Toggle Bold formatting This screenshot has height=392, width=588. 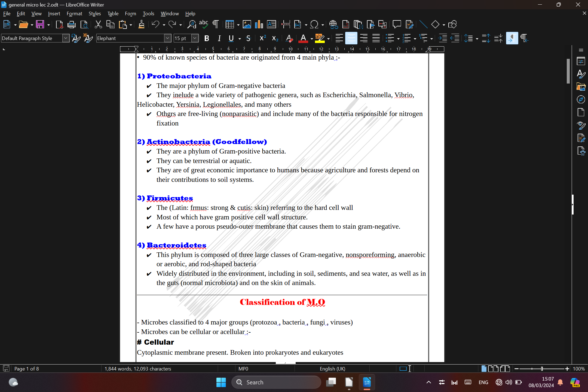pyautogui.click(x=207, y=38)
